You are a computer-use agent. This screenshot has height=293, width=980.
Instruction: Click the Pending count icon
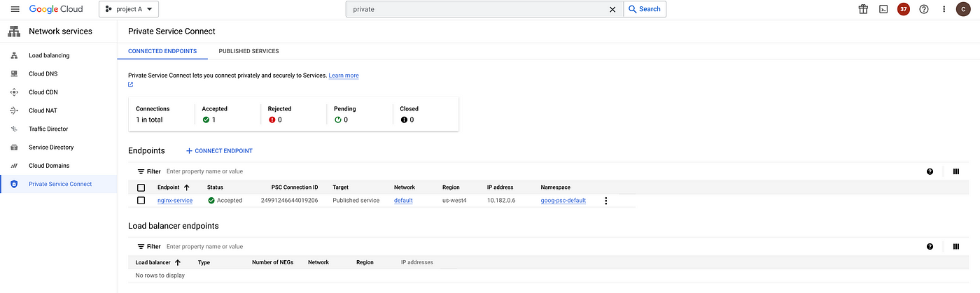(338, 120)
